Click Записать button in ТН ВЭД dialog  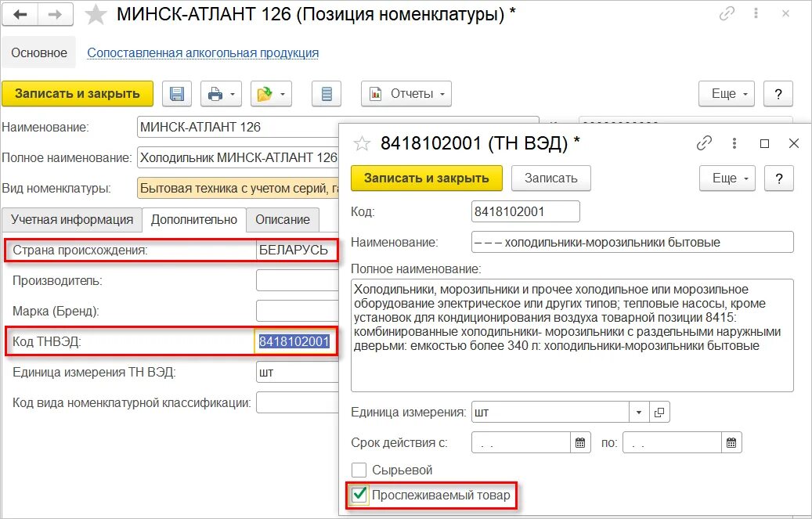tap(551, 178)
